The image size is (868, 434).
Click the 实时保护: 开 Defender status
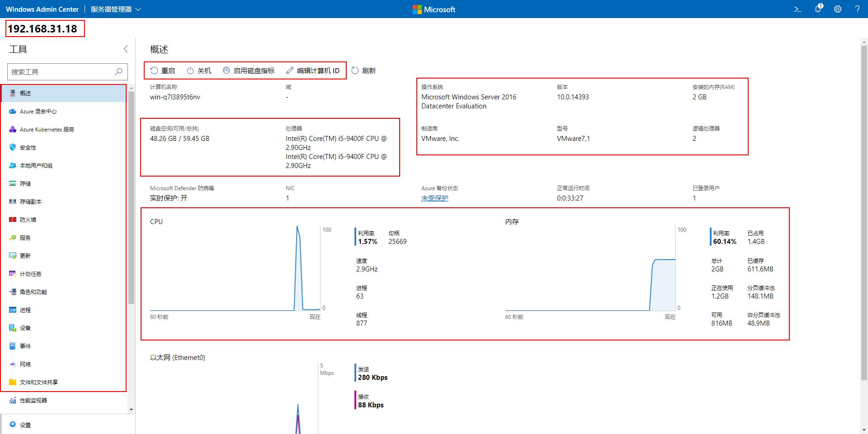coord(169,198)
